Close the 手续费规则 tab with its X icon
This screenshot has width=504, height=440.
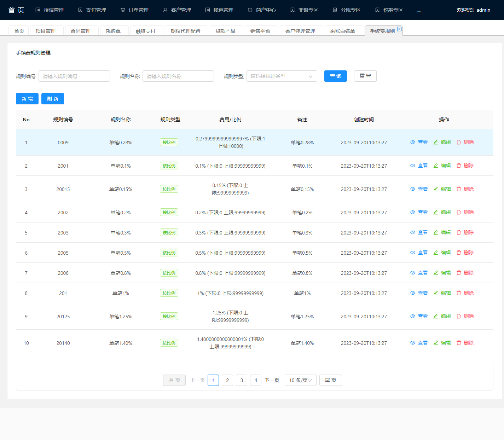pos(399,29)
